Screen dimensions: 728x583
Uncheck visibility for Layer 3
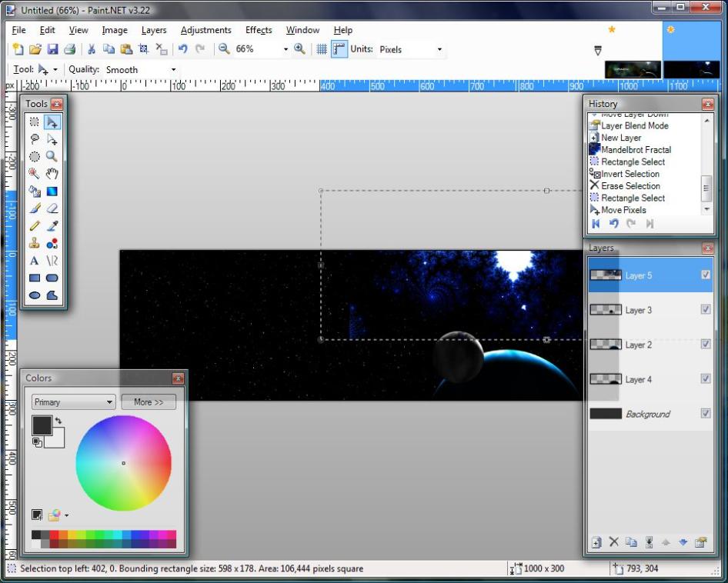tap(706, 310)
